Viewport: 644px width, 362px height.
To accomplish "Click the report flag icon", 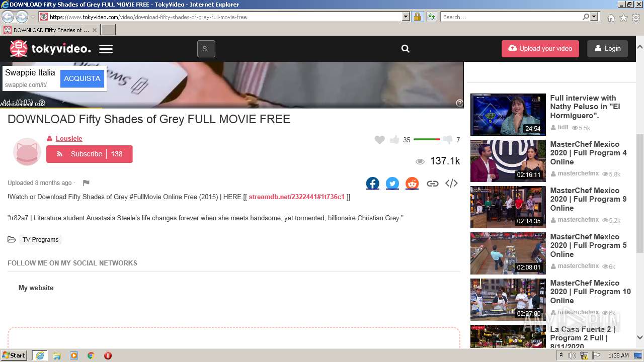I will 86,183.
